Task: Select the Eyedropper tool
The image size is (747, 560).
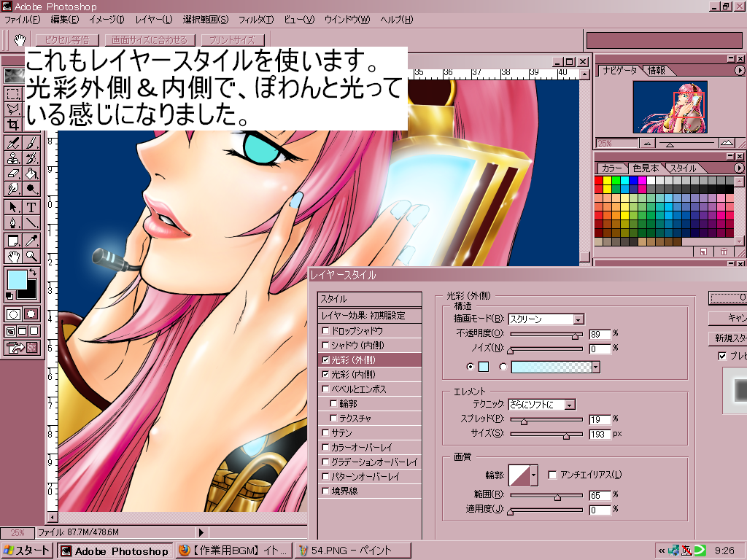Action: coord(32,240)
